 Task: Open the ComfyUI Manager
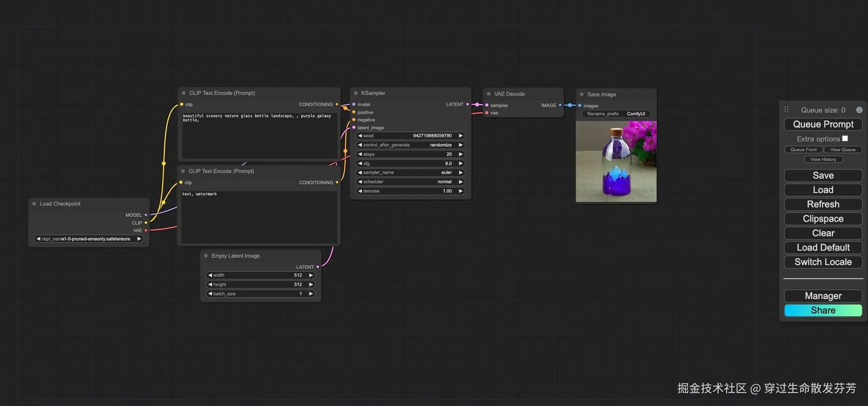coord(823,296)
